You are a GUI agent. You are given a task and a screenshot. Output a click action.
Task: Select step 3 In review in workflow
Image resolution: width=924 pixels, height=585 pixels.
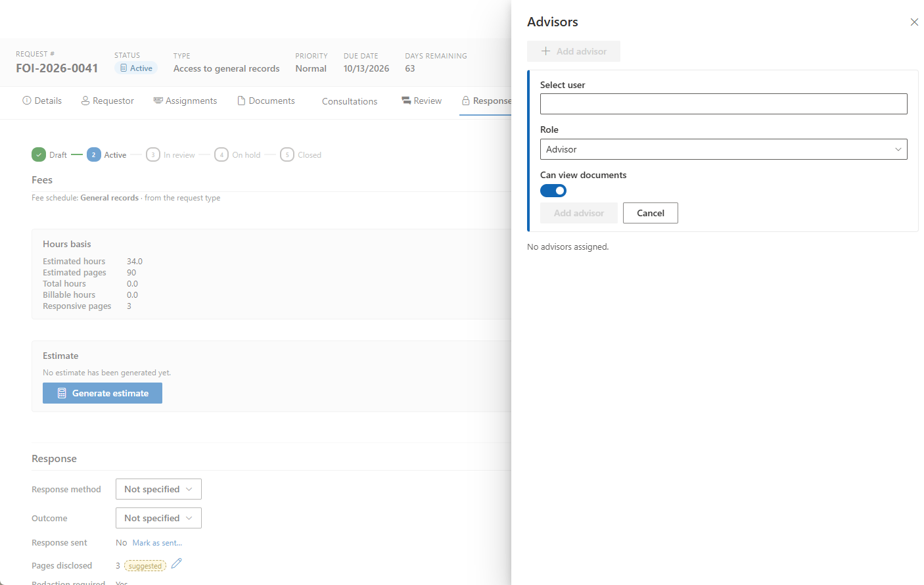(x=153, y=154)
